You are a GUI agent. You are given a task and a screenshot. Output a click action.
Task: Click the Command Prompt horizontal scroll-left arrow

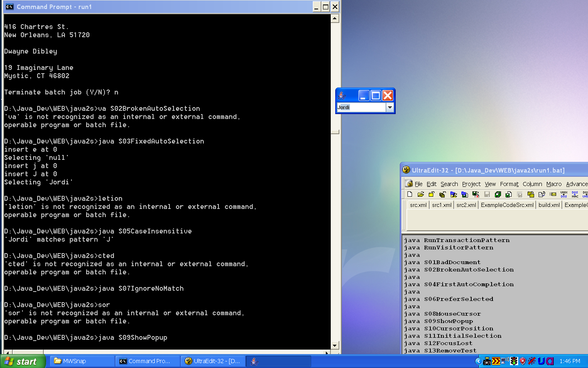tap(7, 352)
